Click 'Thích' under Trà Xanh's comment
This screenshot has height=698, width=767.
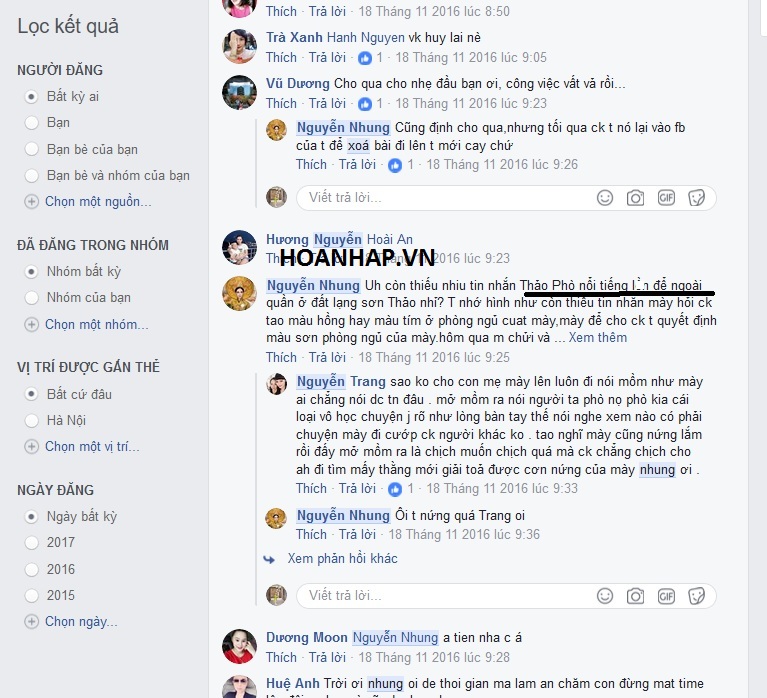tap(281, 57)
